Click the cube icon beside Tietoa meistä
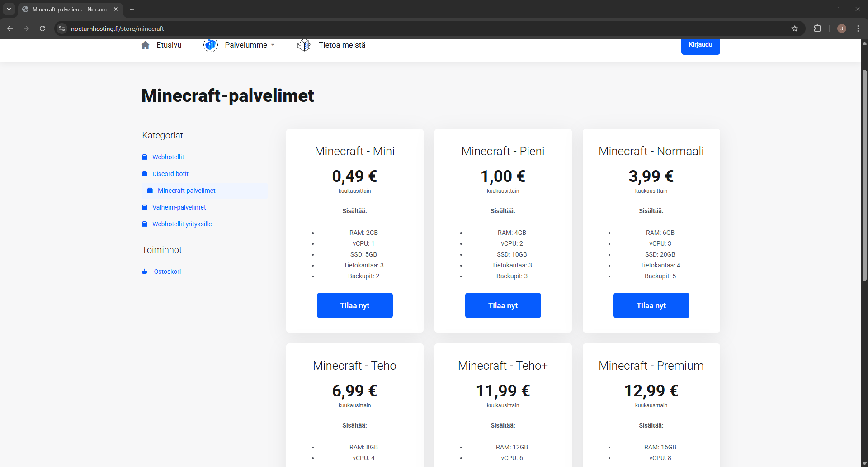The width and height of the screenshot is (868, 467). (x=304, y=45)
